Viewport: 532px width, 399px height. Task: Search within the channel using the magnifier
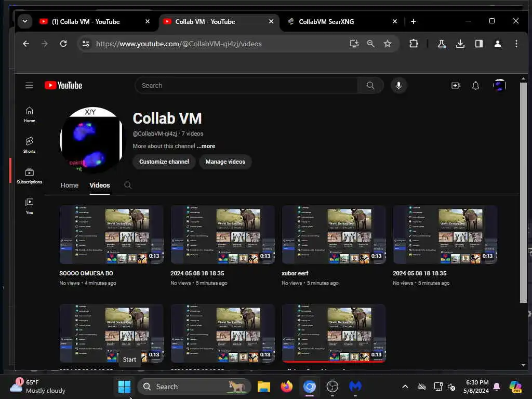coord(128,185)
